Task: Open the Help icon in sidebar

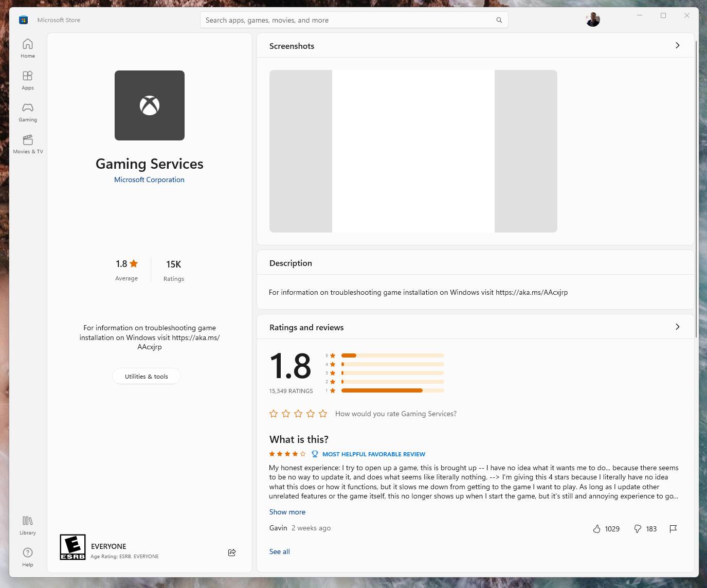Action: [x=28, y=557]
